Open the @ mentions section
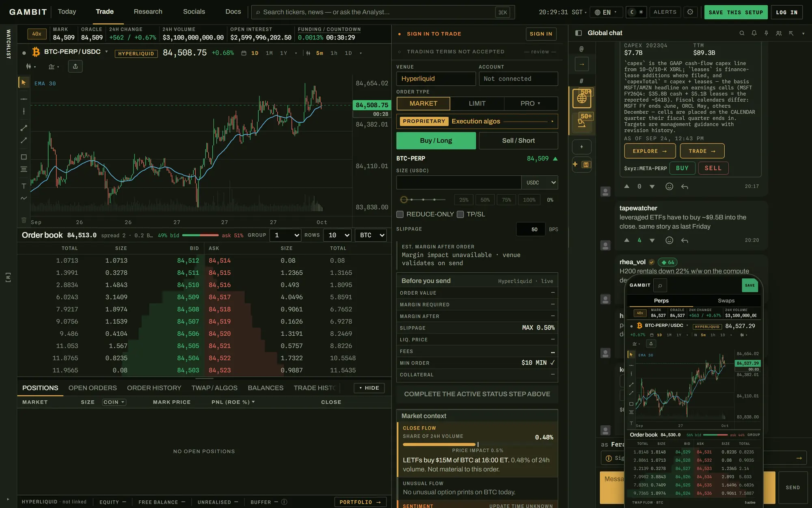 coord(581,49)
